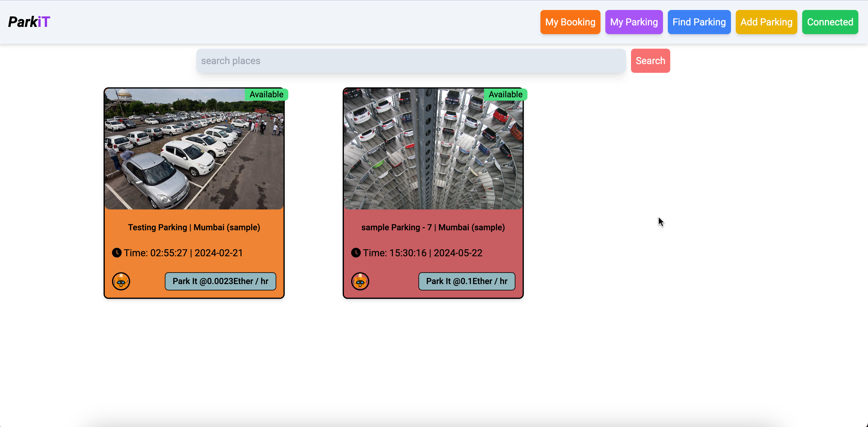Open My Booking page

[x=570, y=22]
